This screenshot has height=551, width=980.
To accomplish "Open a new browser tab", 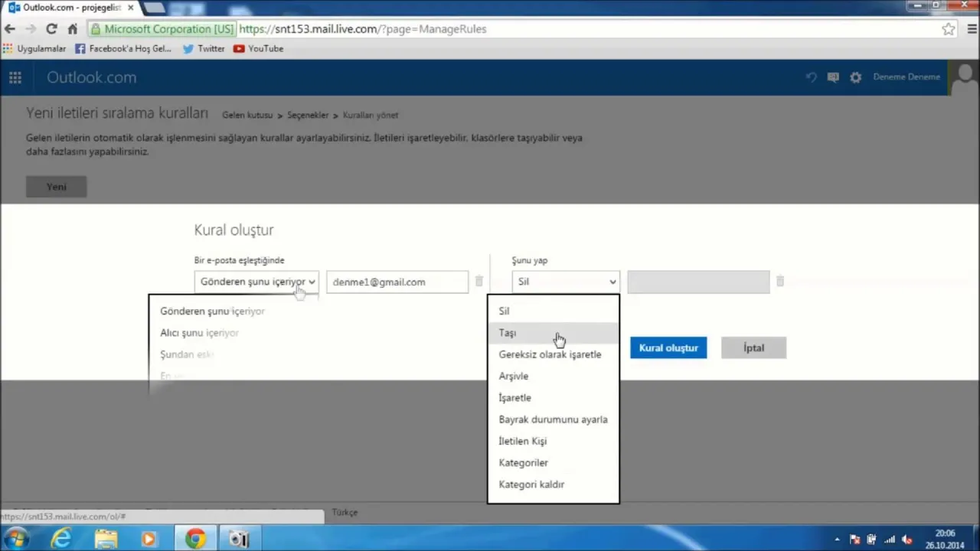I will click(154, 8).
